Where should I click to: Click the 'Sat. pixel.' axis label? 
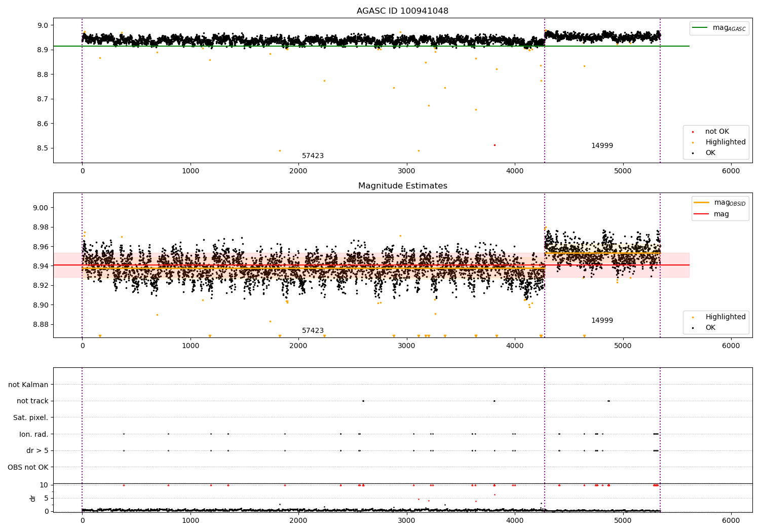(x=31, y=418)
